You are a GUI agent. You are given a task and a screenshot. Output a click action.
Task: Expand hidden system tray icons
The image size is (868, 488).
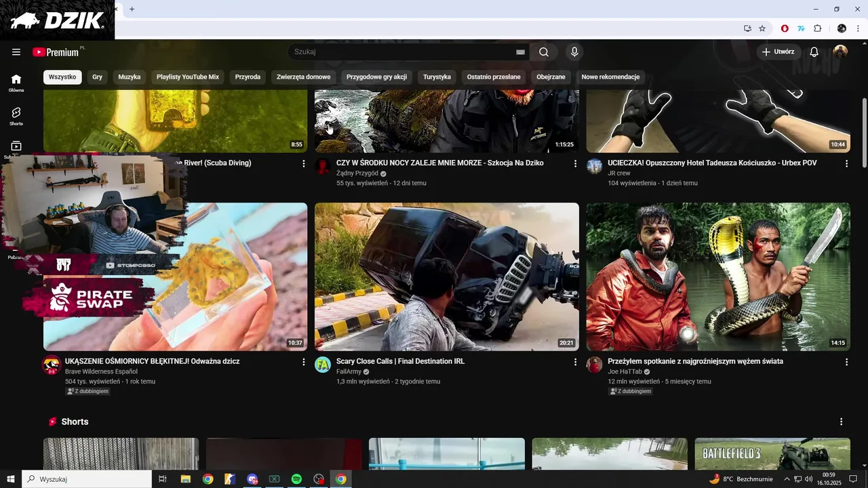coord(787,479)
